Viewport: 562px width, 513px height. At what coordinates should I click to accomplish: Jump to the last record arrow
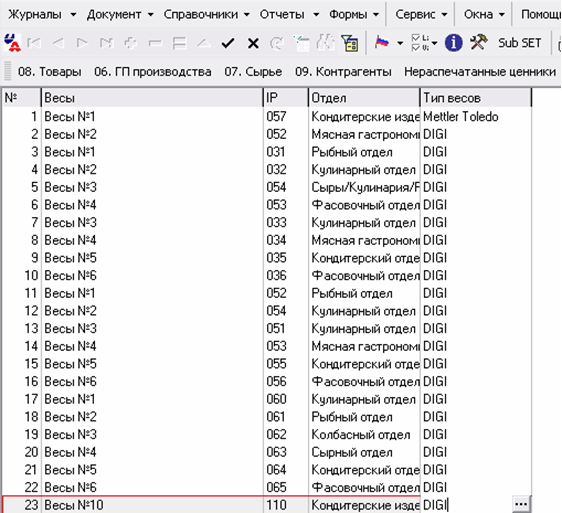click(106, 43)
